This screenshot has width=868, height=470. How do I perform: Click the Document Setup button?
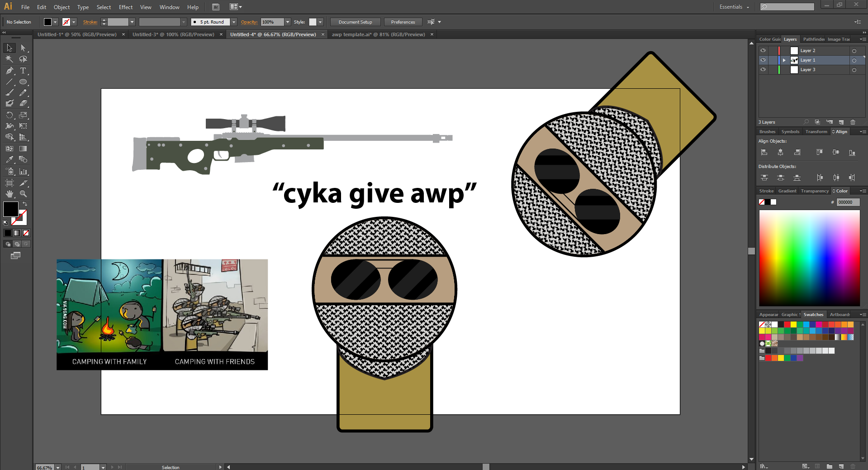click(x=355, y=22)
